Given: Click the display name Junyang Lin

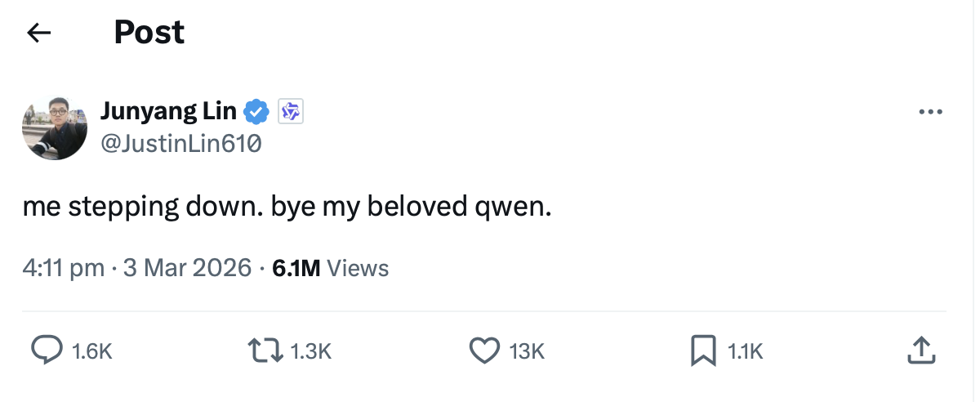Looking at the screenshot, I should pyautogui.click(x=168, y=110).
